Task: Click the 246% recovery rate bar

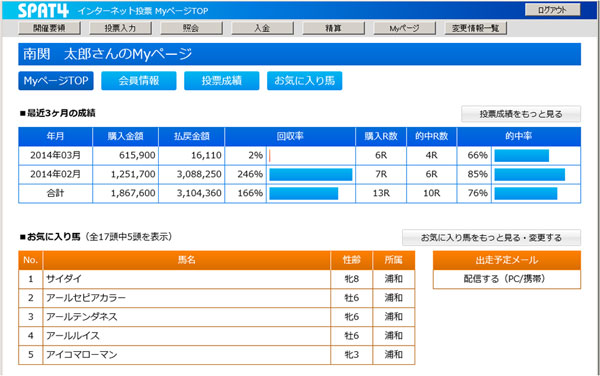Action: (x=311, y=174)
